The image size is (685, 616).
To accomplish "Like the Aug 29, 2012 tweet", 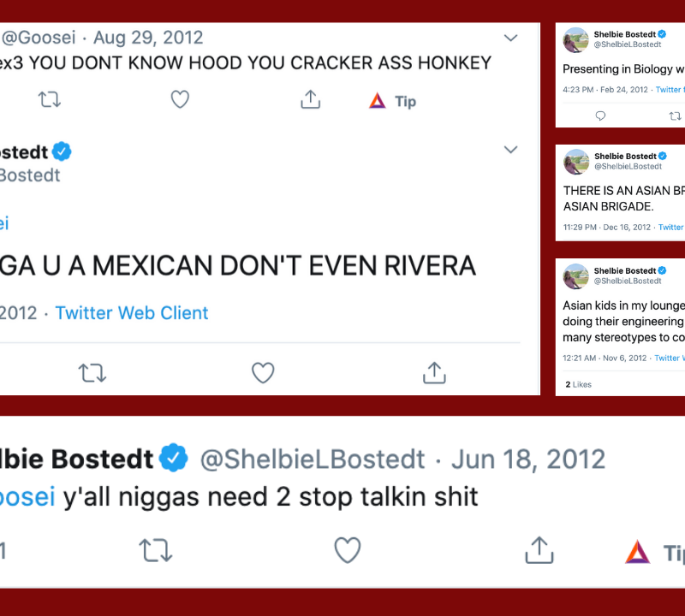I will click(180, 100).
